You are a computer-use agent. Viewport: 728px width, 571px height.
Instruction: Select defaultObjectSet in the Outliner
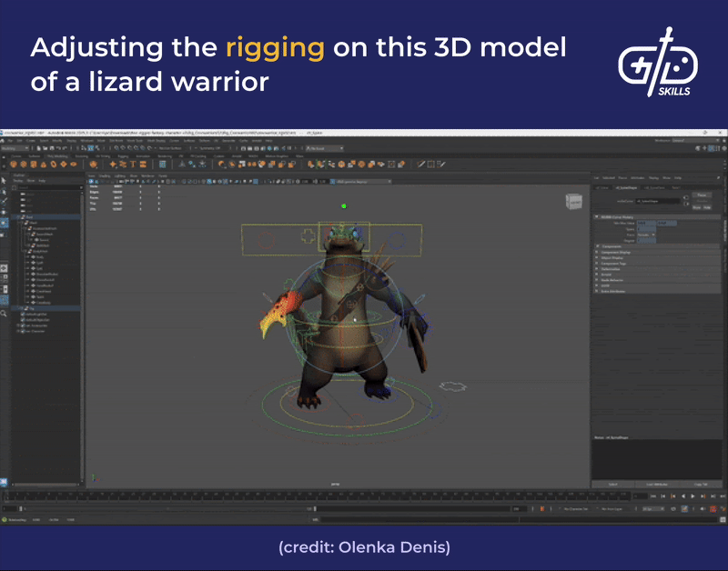[x=37, y=319]
